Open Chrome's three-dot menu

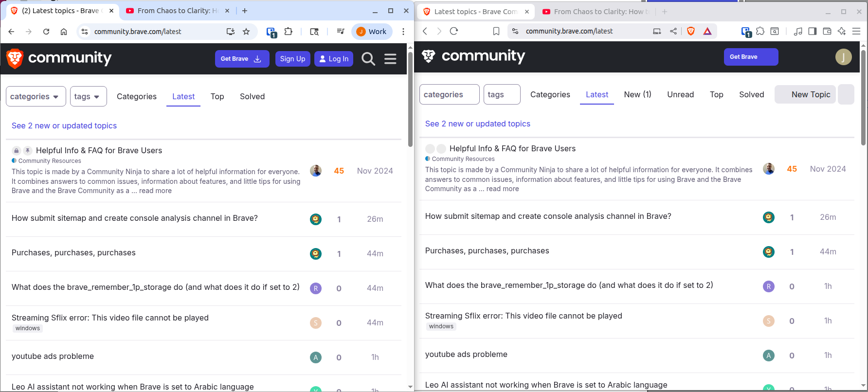tap(403, 32)
